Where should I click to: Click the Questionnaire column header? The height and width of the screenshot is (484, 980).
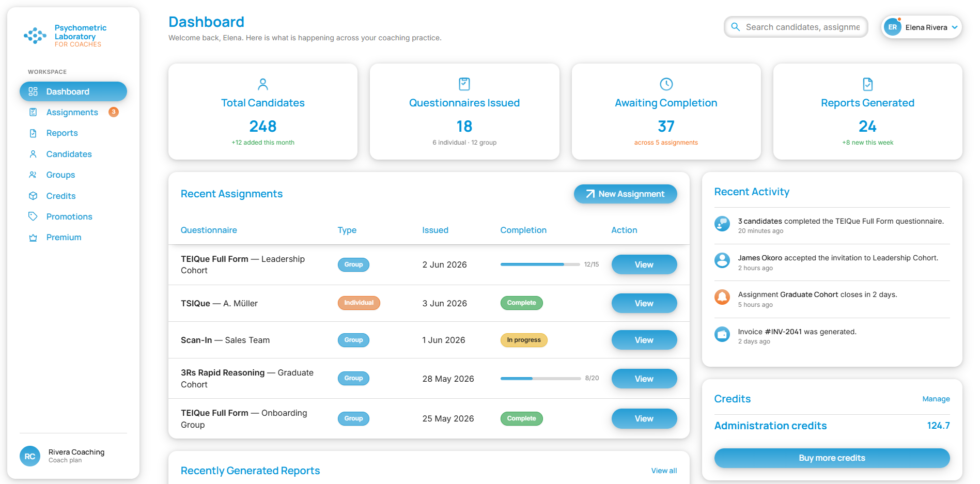point(209,230)
